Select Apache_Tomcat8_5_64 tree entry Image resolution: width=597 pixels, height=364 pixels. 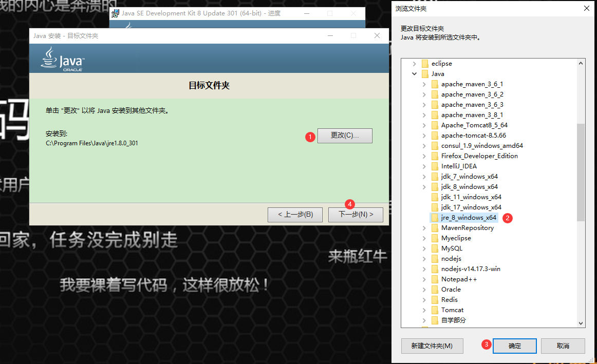point(474,125)
